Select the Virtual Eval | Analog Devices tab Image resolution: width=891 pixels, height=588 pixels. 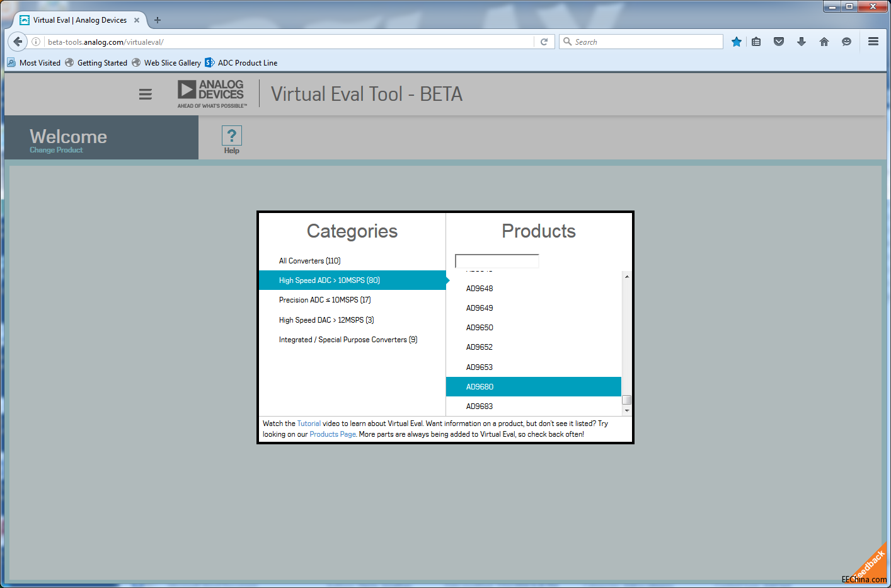[79, 20]
